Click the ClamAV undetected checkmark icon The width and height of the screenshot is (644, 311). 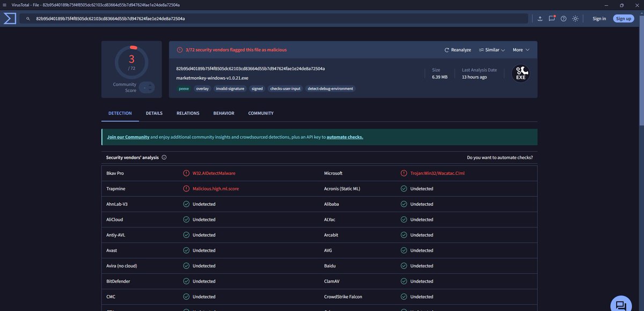tap(404, 281)
